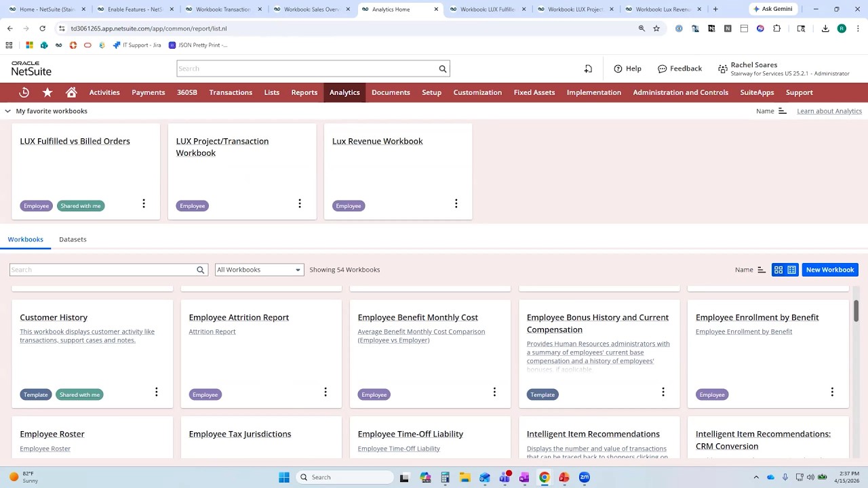Viewport: 868px width, 488px height.
Task: Click in the global search field
Action: [x=307, y=68]
